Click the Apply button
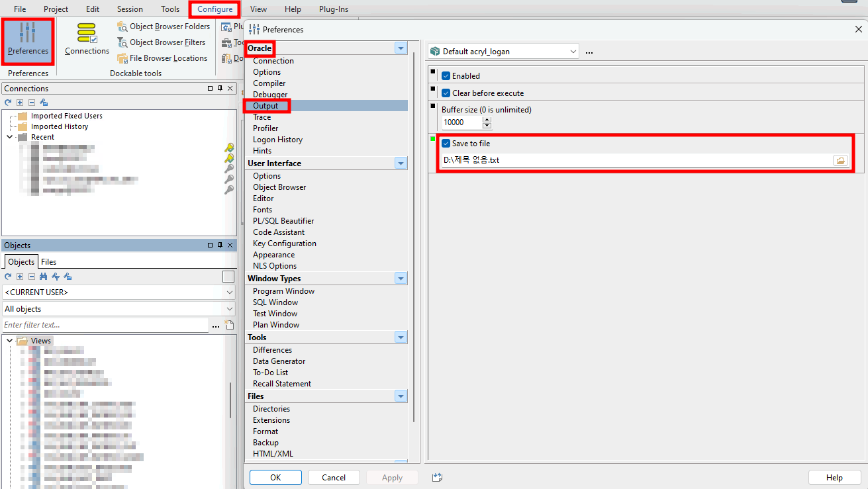The height and width of the screenshot is (489, 868). 392,478
